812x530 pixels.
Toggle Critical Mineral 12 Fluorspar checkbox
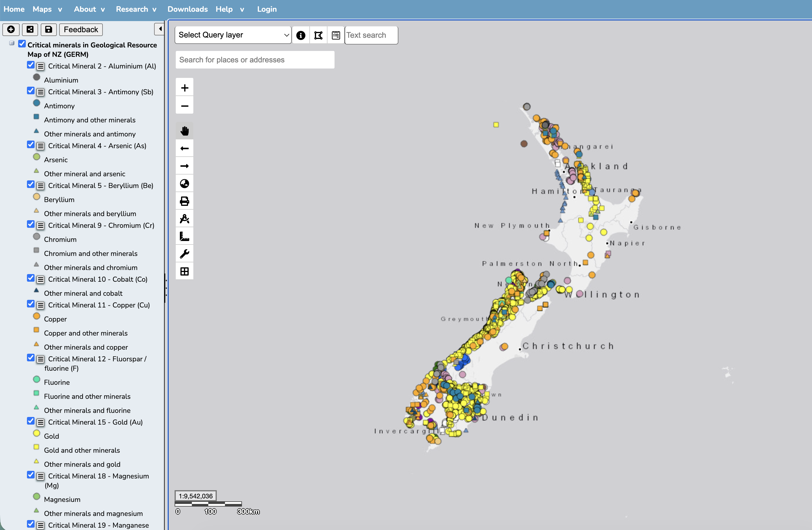coord(31,358)
